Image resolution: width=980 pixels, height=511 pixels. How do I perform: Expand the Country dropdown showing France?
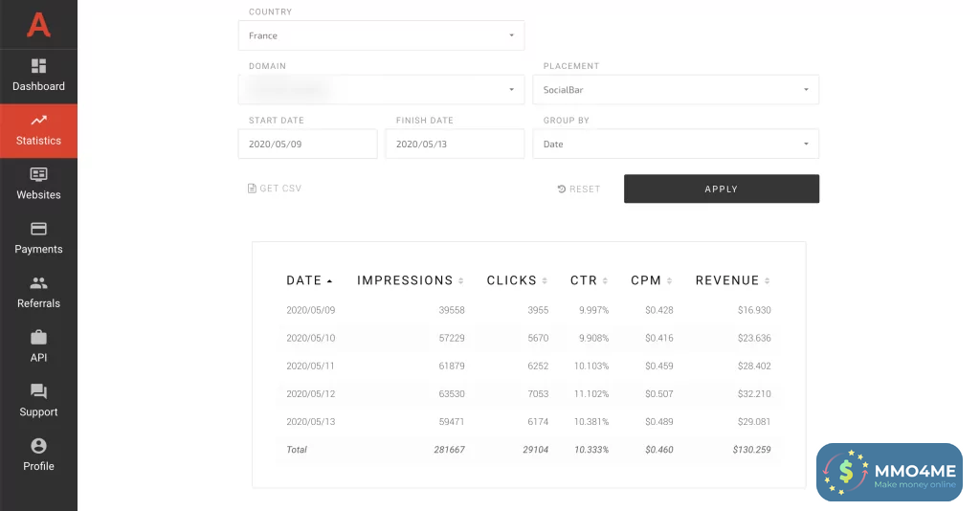381,35
